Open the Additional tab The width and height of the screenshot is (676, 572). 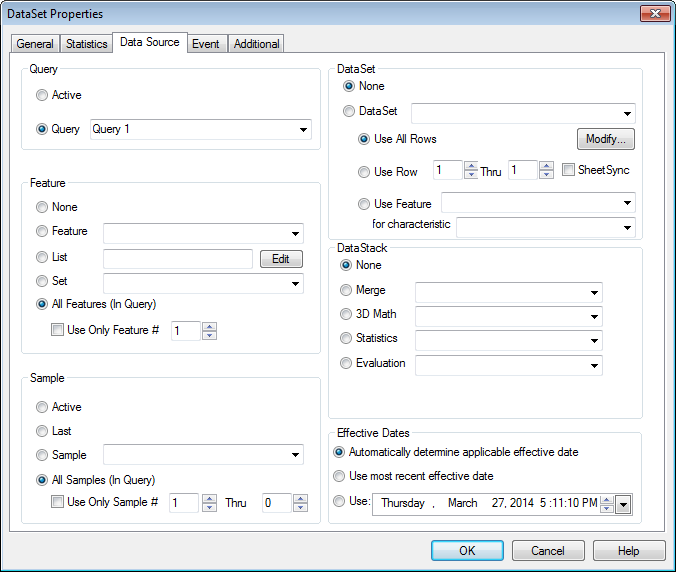point(257,44)
